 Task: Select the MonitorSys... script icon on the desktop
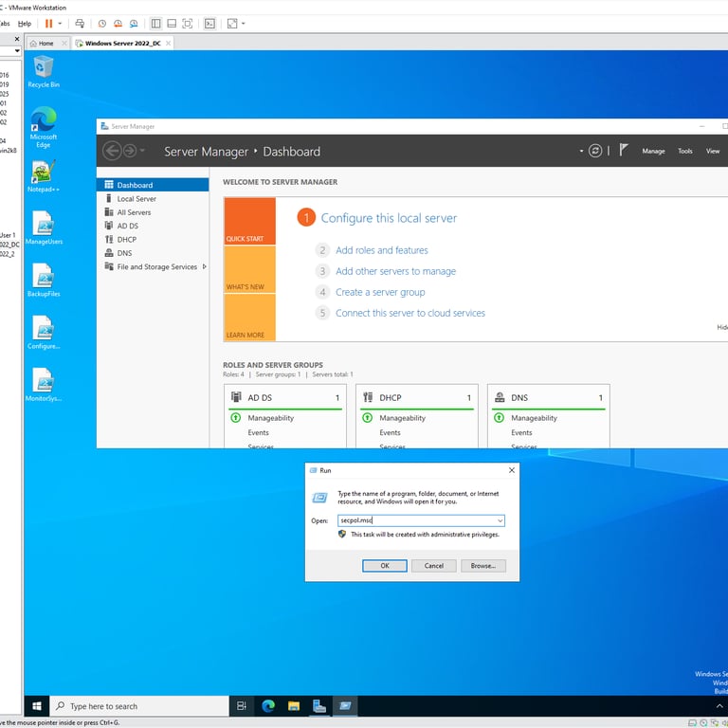[x=44, y=385]
